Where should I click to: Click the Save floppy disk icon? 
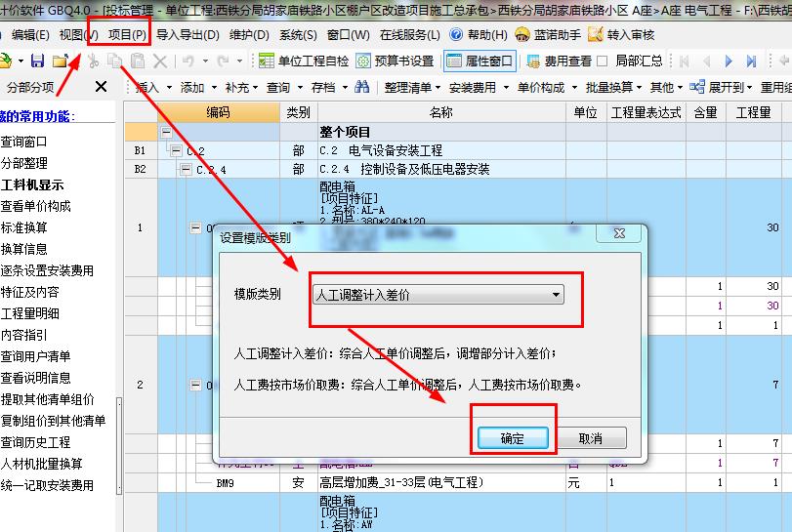point(37,61)
